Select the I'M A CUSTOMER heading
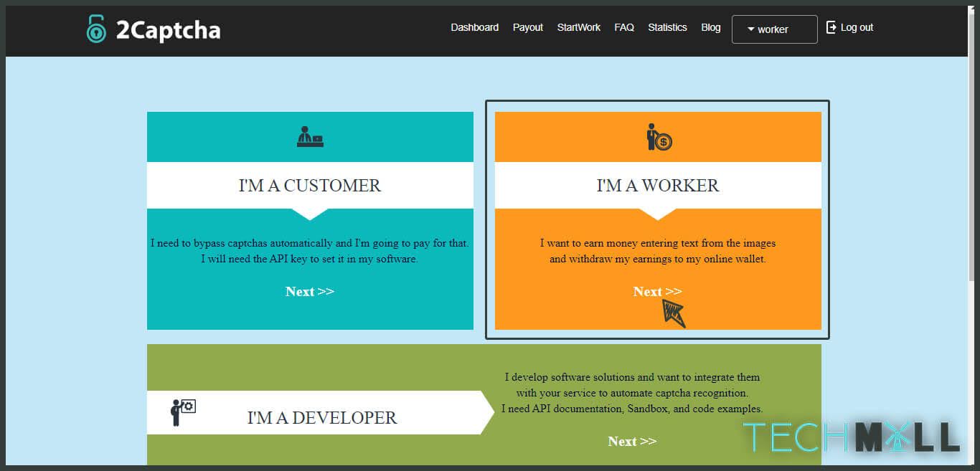 [310, 185]
